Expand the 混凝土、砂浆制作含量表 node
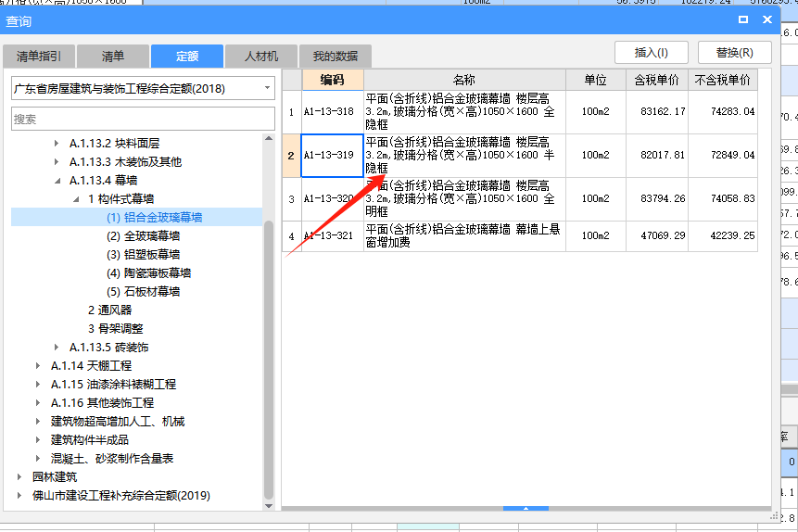This screenshot has width=798, height=532. [x=38, y=458]
